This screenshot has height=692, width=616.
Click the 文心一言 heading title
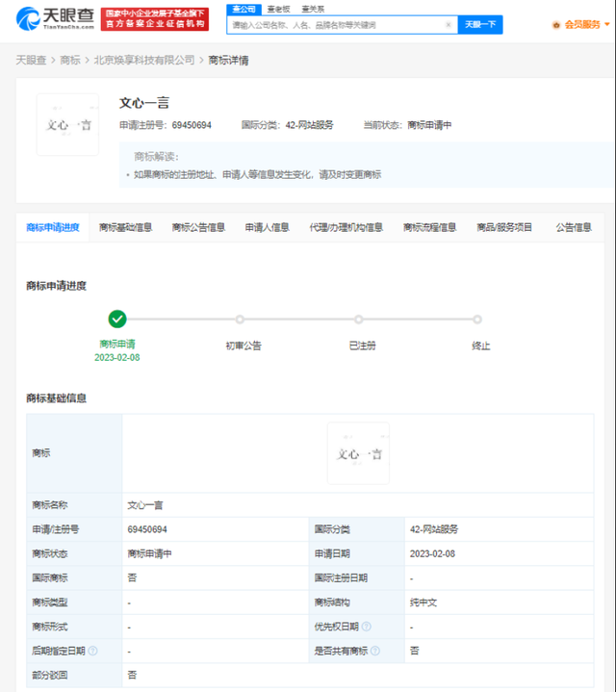144,103
